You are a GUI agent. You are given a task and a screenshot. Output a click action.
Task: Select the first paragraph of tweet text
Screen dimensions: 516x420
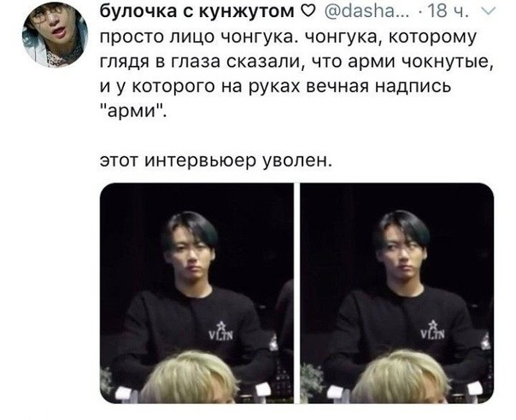tap(296, 74)
